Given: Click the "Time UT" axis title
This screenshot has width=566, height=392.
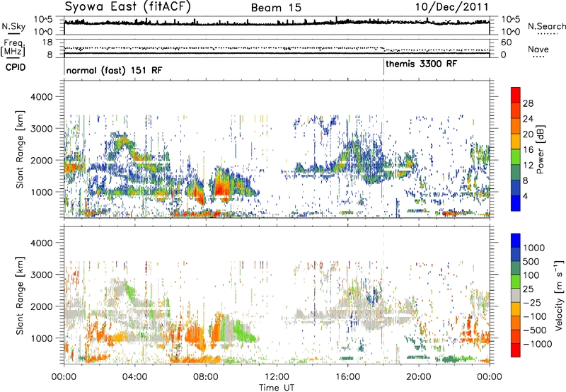Looking at the screenshot, I should point(277,387).
